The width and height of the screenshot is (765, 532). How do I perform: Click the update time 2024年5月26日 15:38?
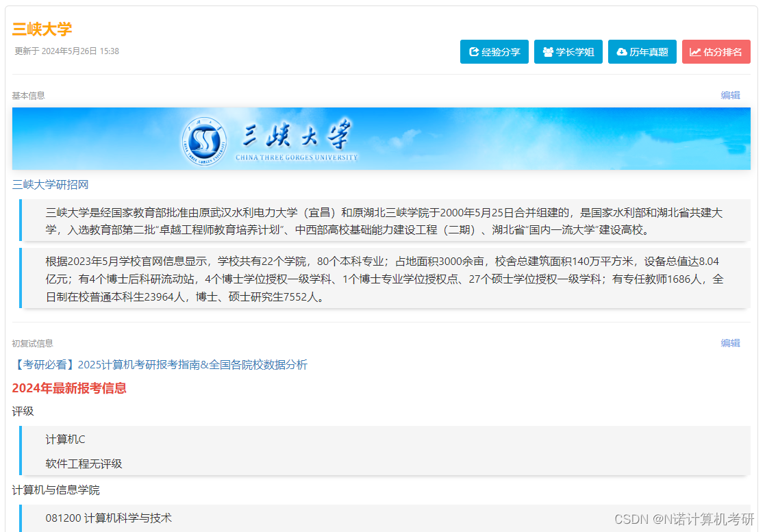(67, 51)
